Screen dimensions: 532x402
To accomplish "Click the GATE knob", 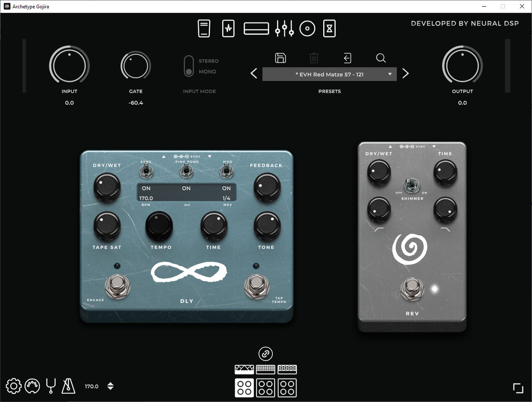I will pyautogui.click(x=136, y=66).
